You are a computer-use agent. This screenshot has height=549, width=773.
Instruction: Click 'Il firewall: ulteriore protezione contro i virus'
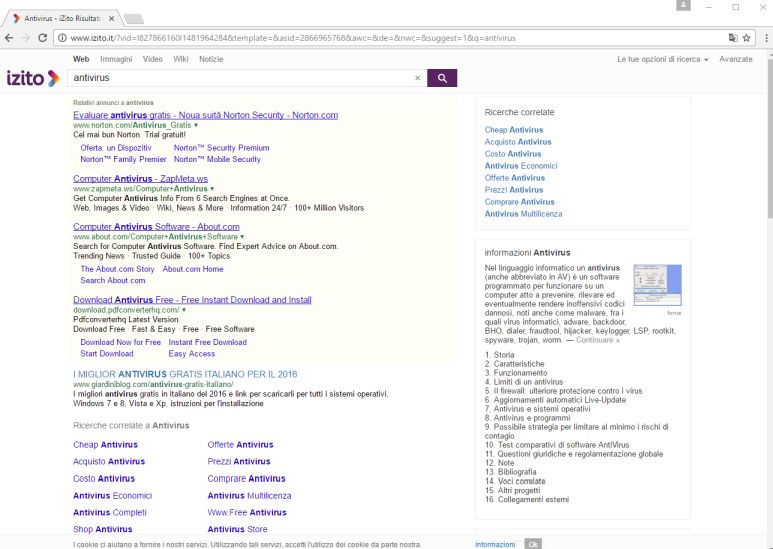point(568,391)
